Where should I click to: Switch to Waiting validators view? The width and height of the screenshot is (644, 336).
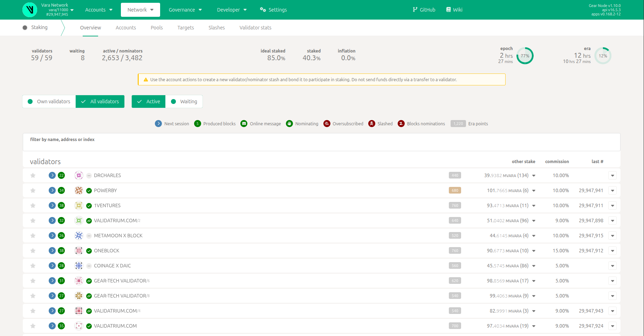click(184, 101)
